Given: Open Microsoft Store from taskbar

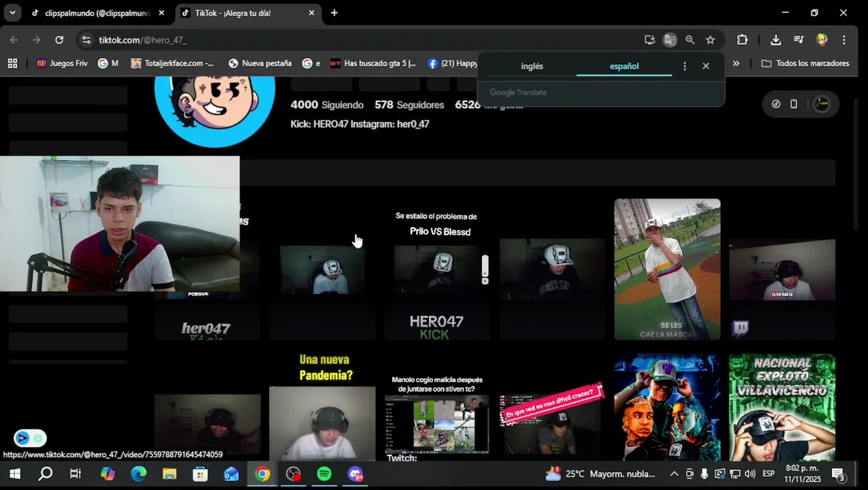Looking at the screenshot, I should pos(200,474).
